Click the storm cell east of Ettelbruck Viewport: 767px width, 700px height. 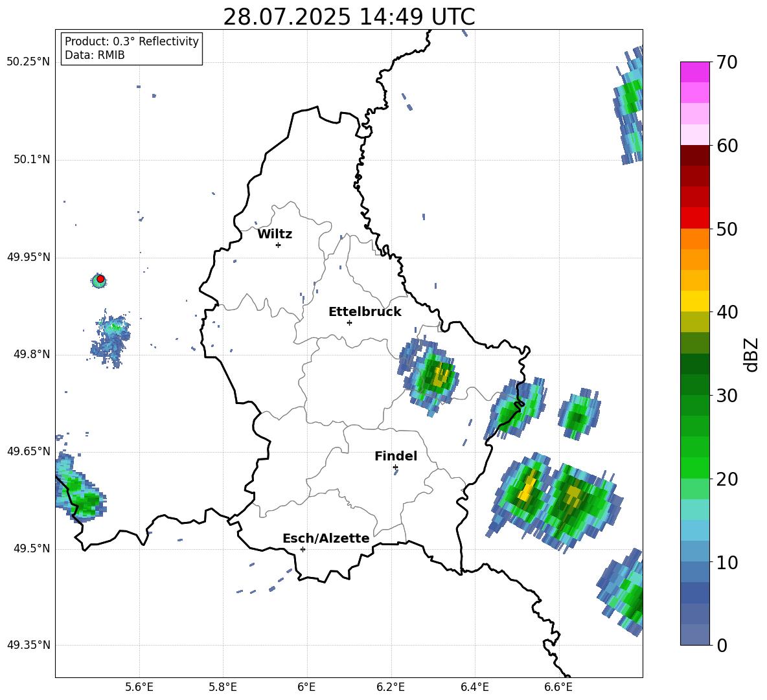[428, 376]
